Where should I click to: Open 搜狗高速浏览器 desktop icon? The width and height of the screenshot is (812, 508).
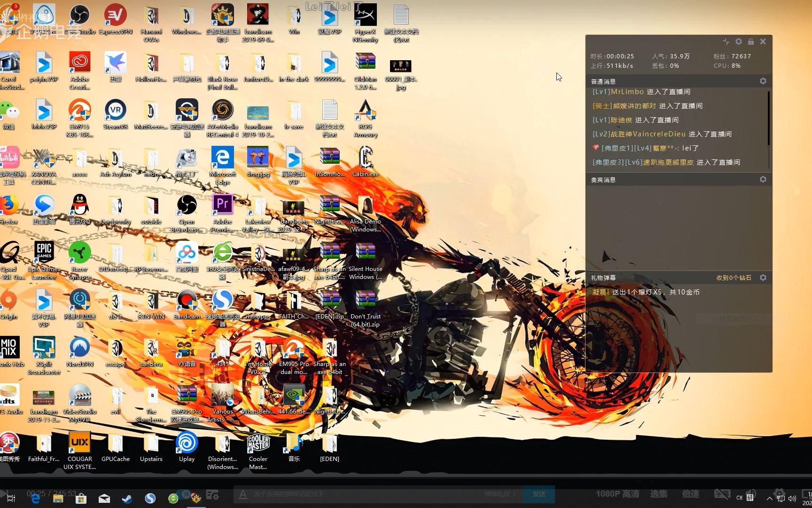coord(223,308)
